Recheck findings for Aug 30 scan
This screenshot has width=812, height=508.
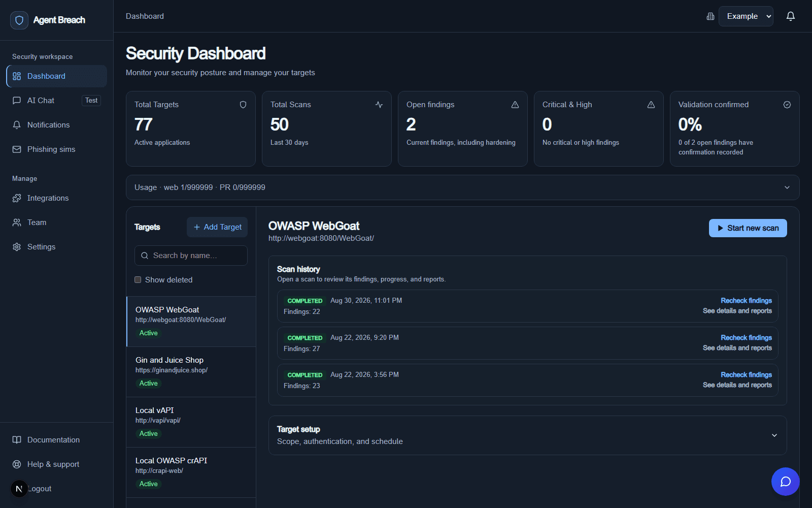(746, 301)
